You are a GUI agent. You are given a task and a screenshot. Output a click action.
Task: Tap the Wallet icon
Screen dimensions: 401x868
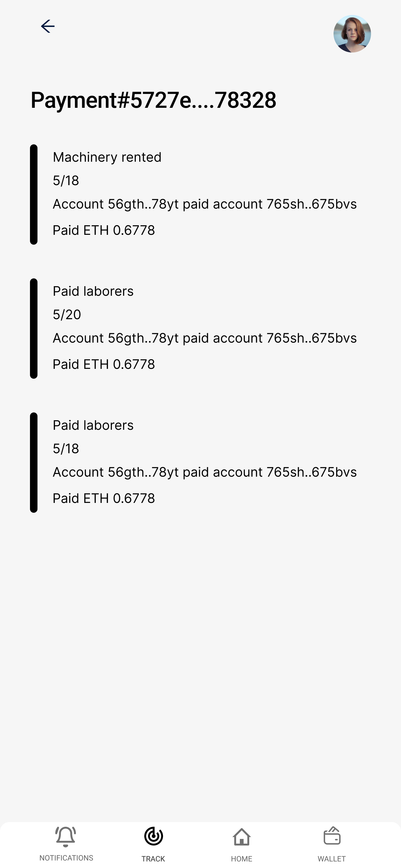click(332, 836)
